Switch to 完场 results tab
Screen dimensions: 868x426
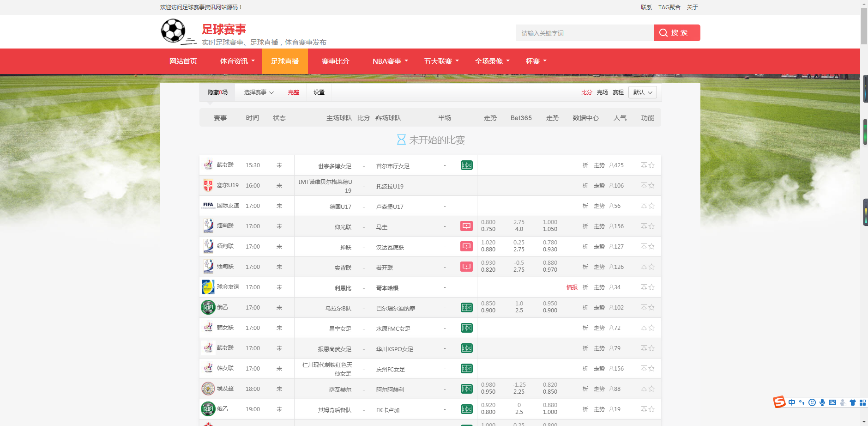[602, 92]
